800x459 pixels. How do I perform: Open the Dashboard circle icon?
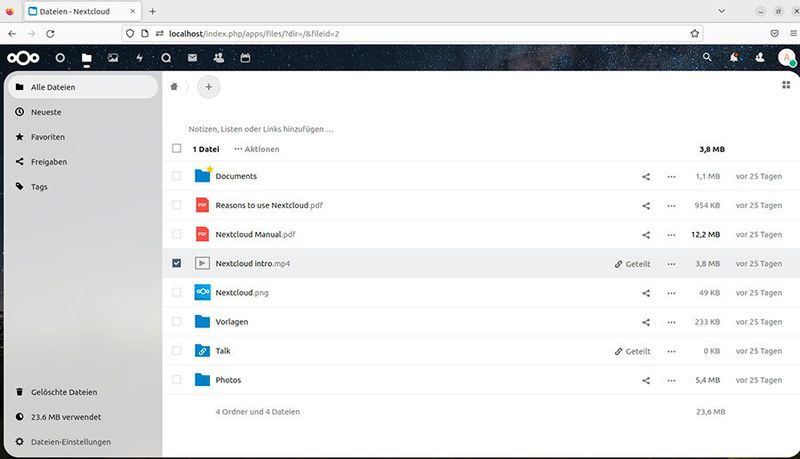pyautogui.click(x=60, y=58)
